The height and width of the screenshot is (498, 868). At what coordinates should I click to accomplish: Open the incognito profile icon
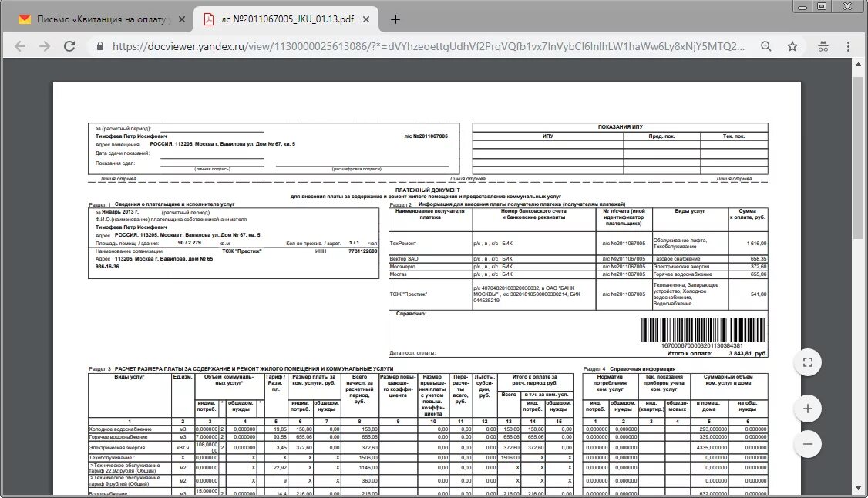823,46
